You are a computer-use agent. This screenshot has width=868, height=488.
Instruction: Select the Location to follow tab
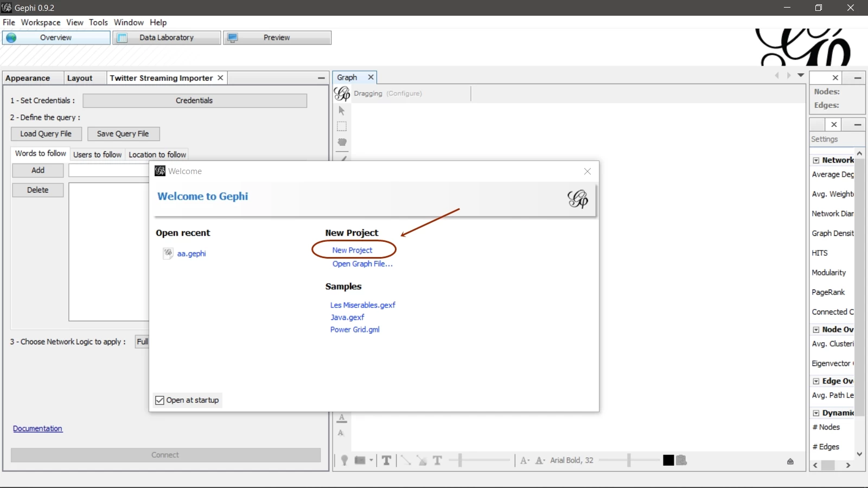click(x=157, y=155)
